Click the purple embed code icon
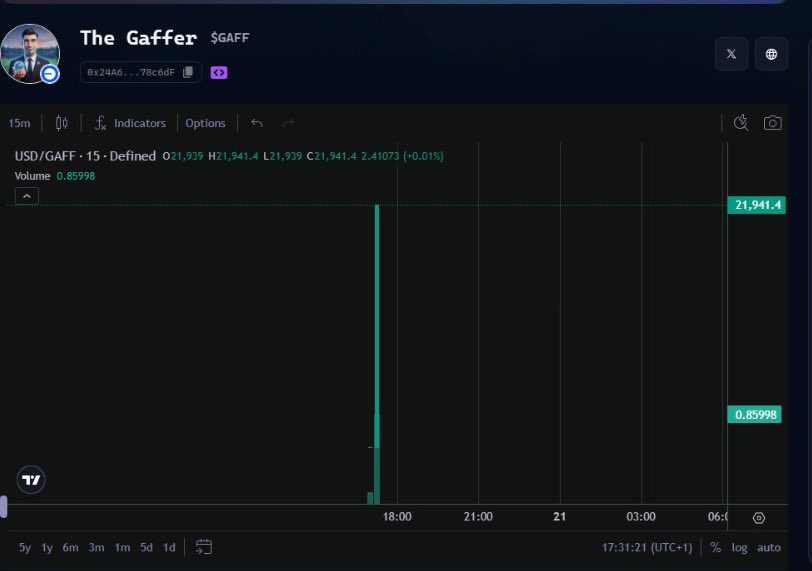The image size is (812, 571). pyautogui.click(x=219, y=72)
